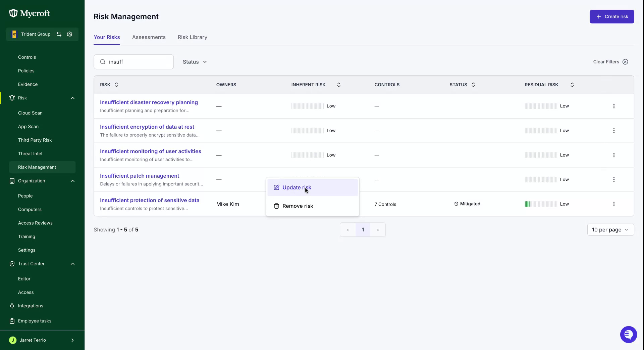Go to the next page arrow
Screen dimensions: 644x350
tap(377, 230)
